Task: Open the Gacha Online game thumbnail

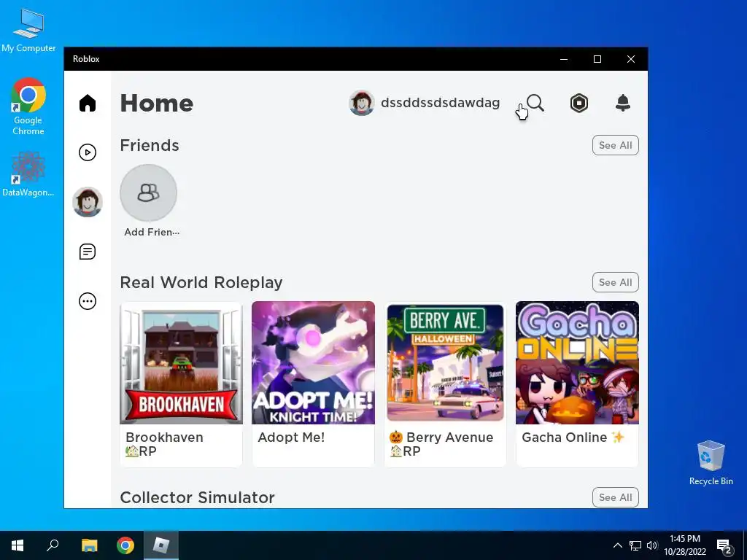Action: point(578,362)
